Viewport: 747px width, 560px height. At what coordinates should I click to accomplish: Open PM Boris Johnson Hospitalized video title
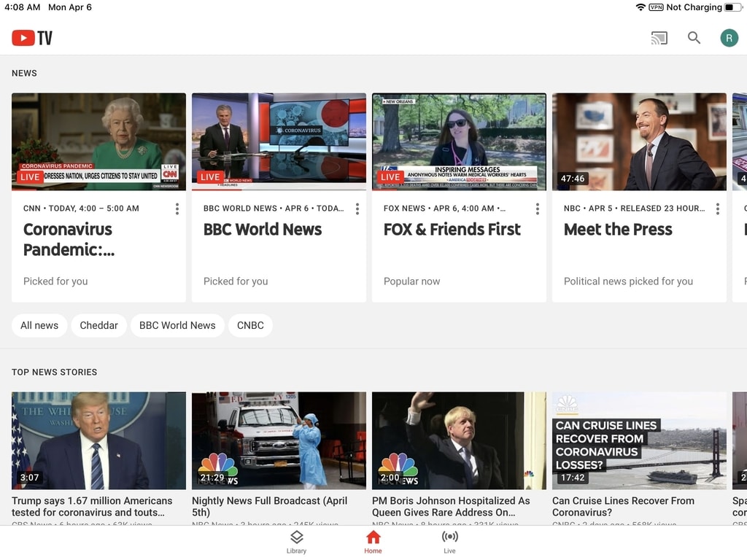coord(451,506)
